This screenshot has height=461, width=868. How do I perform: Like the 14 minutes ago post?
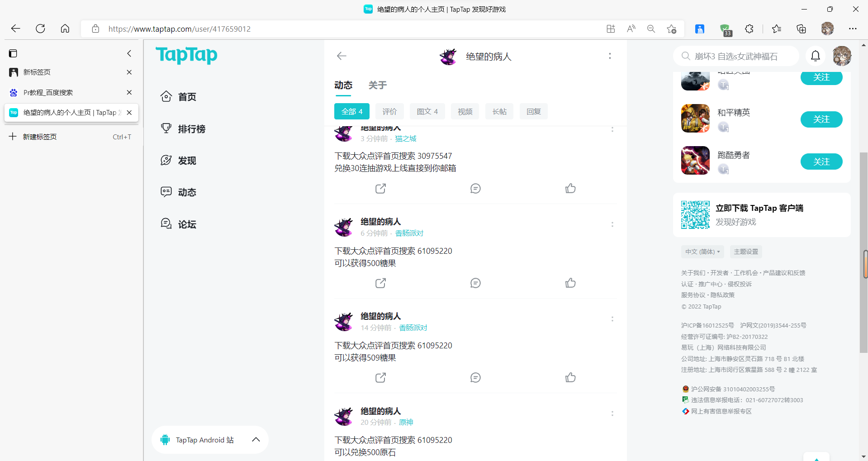point(570,377)
